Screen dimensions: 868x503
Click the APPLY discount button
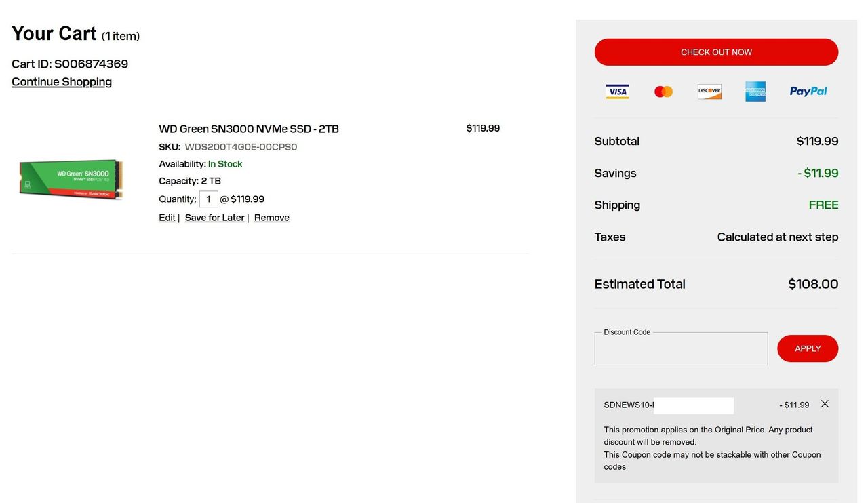click(x=808, y=348)
